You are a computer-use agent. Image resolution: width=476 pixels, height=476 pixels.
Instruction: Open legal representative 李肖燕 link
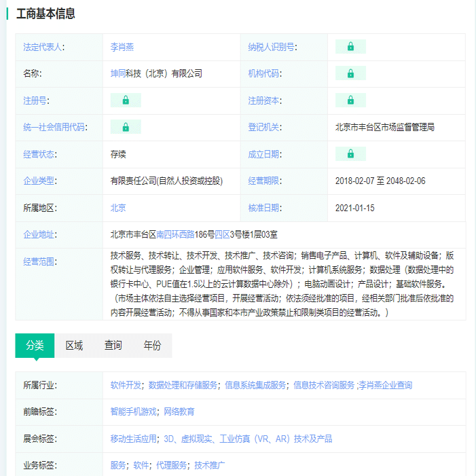[x=122, y=47]
